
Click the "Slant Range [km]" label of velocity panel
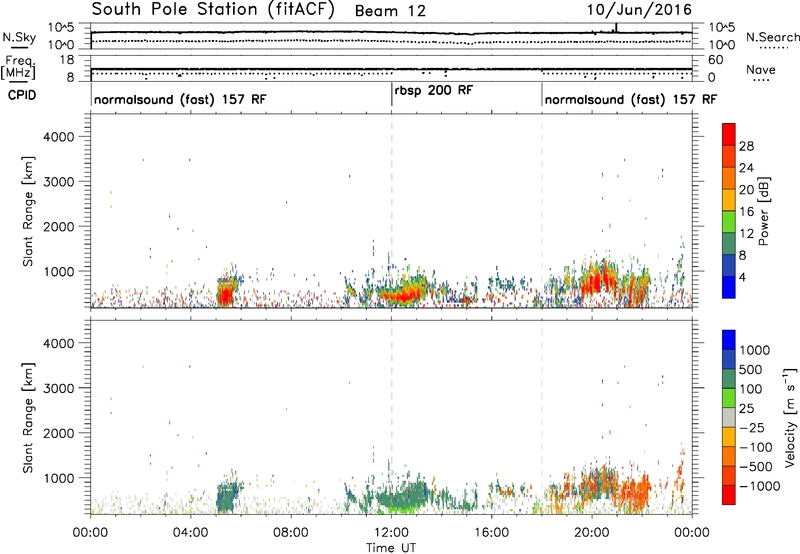coord(28,418)
